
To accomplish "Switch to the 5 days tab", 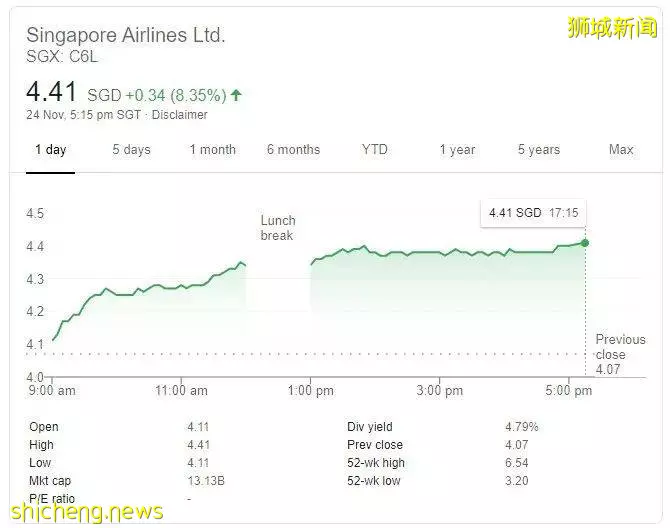I will pos(131,150).
